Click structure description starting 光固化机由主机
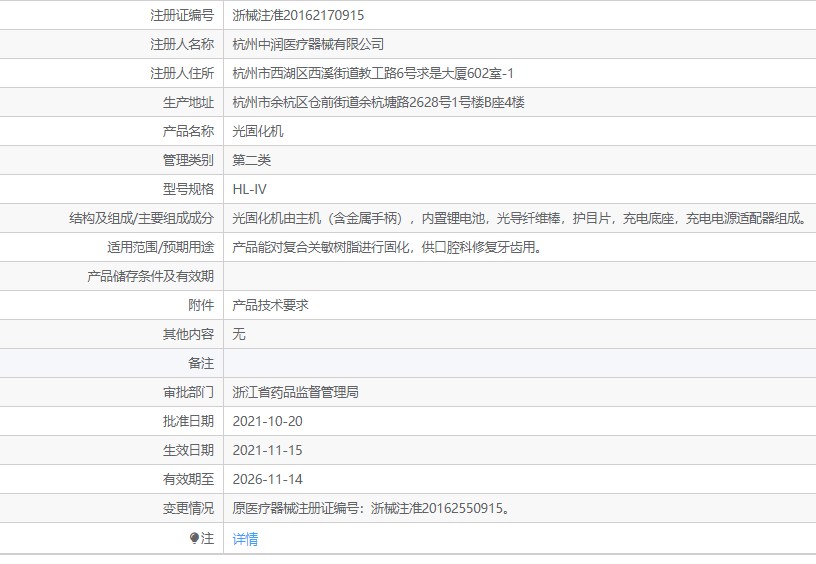 coord(519,218)
